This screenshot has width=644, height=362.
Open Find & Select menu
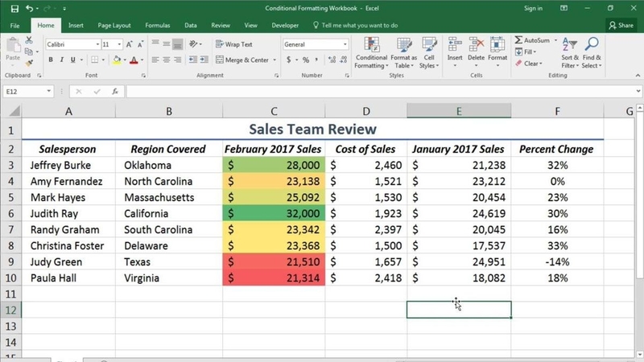(x=592, y=53)
